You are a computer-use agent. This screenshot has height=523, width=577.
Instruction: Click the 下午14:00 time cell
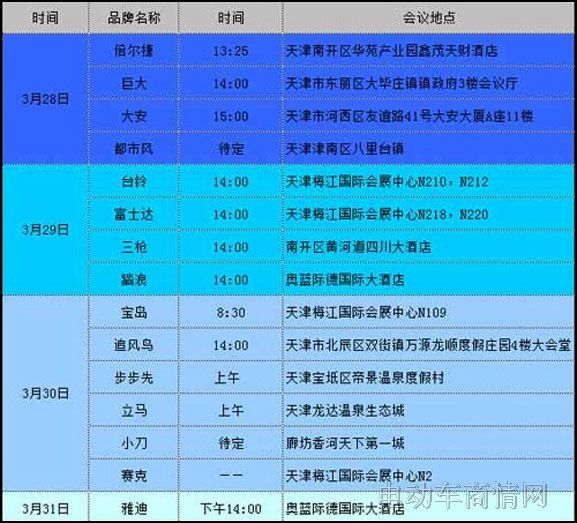pos(231,509)
